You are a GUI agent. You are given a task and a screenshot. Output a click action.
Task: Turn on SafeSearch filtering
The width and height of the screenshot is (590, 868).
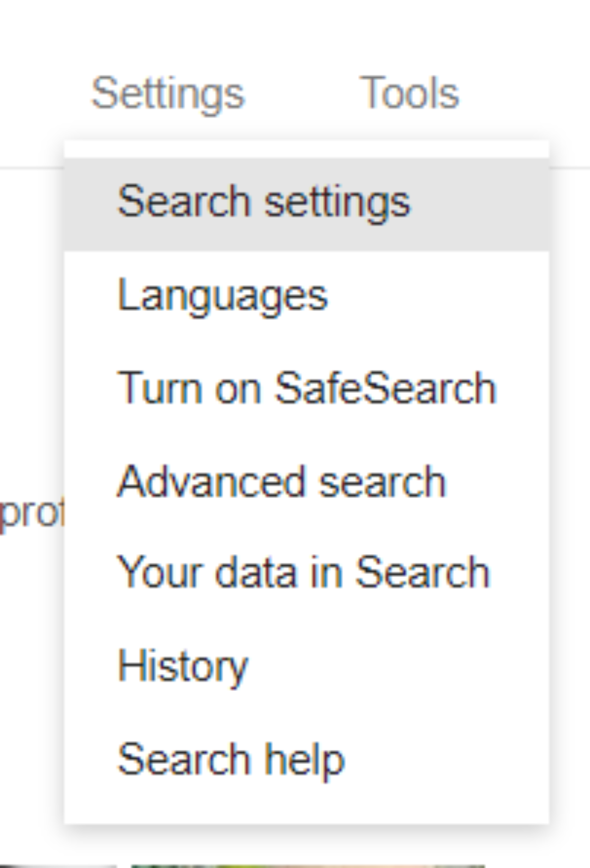pyautogui.click(x=306, y=389)
